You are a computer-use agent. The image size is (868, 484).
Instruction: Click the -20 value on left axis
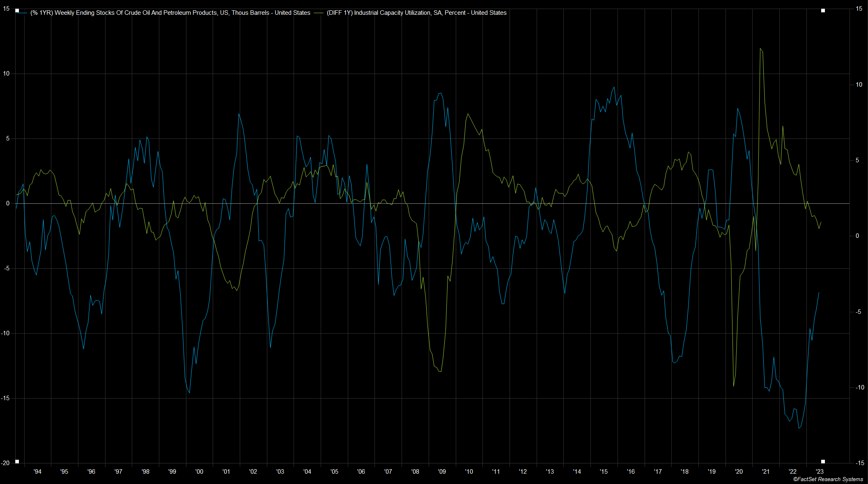click(x=5, y=463)
